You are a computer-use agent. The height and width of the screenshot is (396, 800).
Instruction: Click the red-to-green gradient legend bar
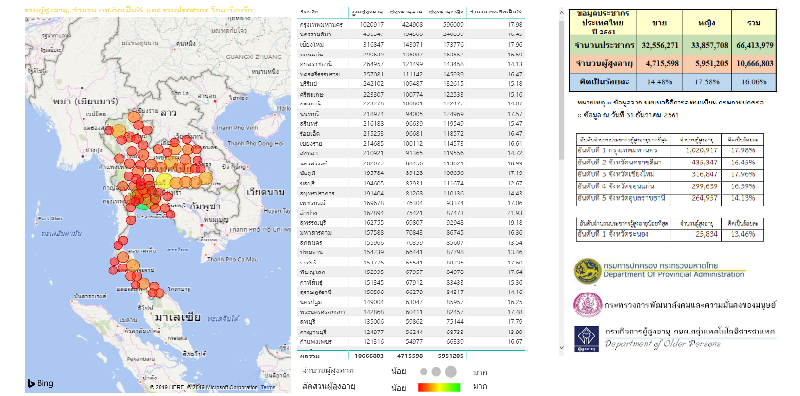[x=439, y=387]
